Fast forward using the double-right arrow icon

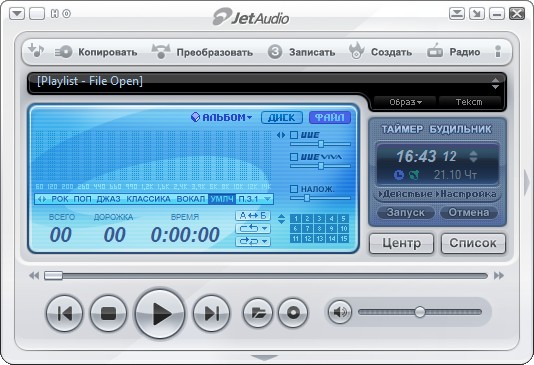(x=499, y=275)
